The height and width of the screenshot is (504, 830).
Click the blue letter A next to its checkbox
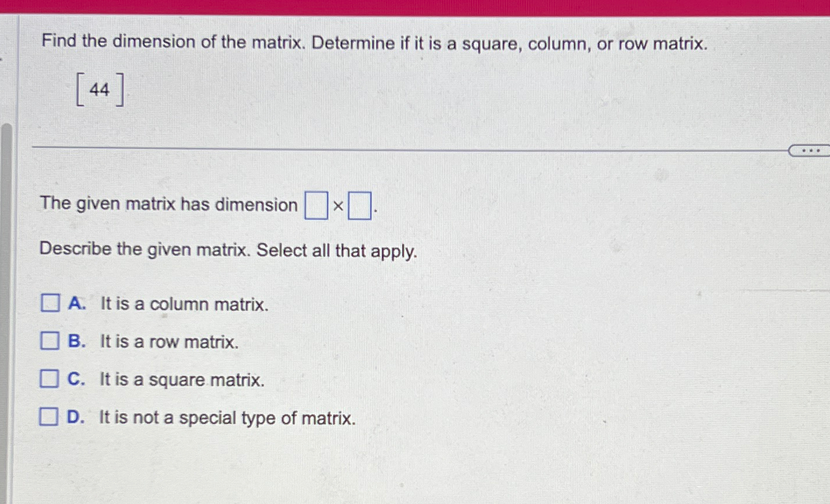coord(76,304)
